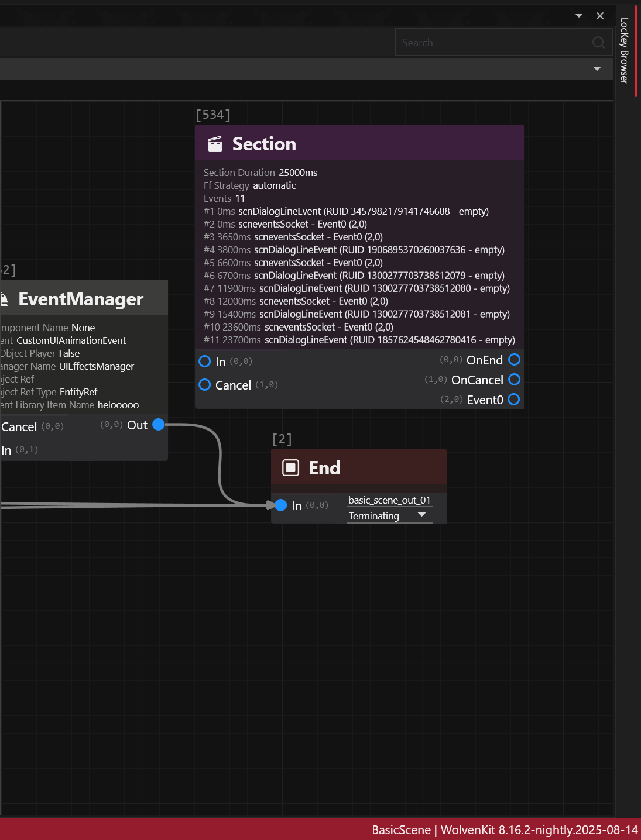Expand the dropdown arrow below the search box
This screenshot has width=641, height=840.
tap(597, 69)
